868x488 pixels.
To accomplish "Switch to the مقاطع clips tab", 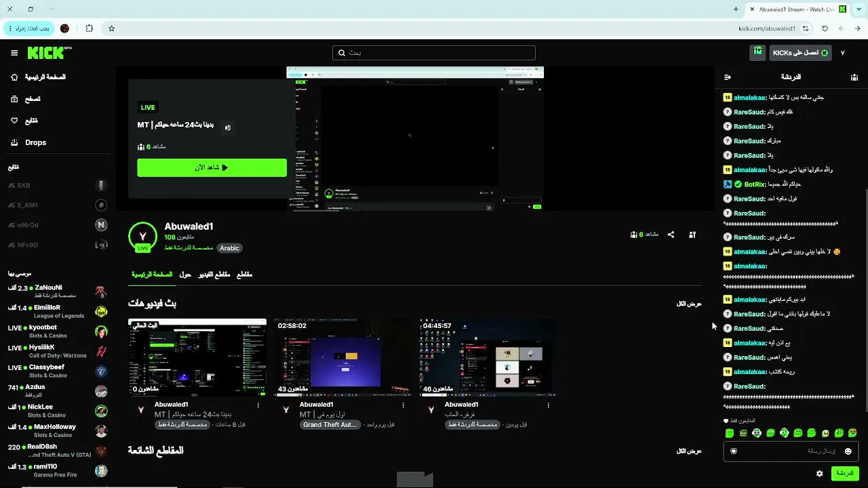I will coord(244,274).
